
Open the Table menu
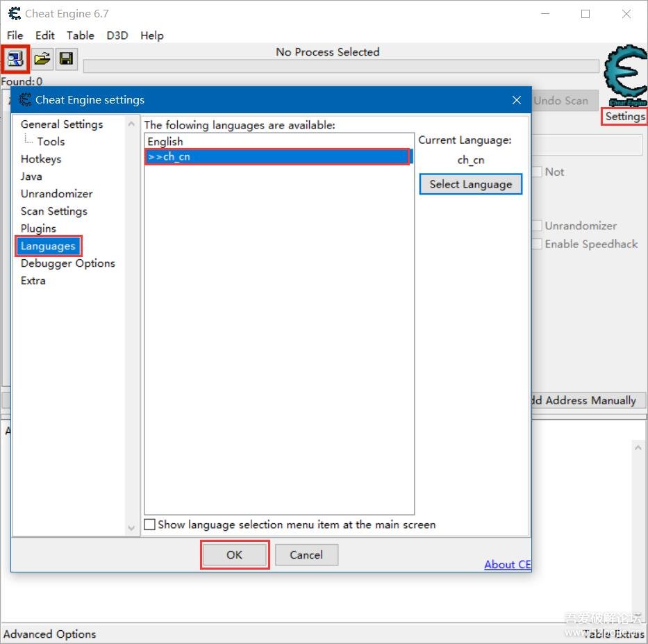(81, 35)
